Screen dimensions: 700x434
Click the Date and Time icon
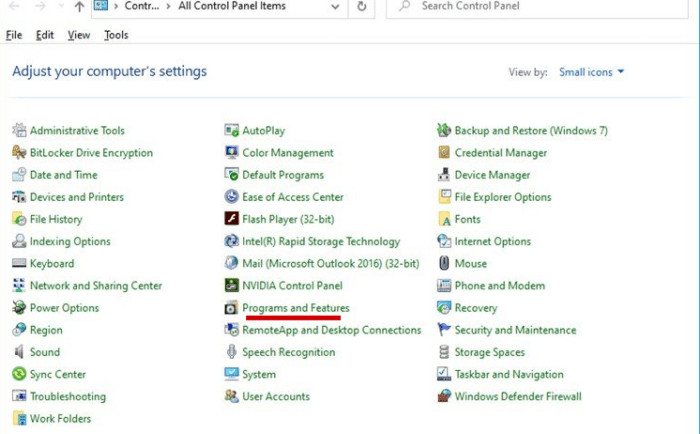[x=19, y=175]
